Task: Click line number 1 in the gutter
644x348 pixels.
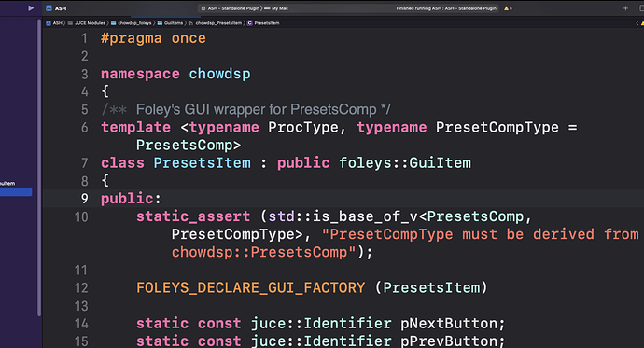Action: (x=84, y=38)
